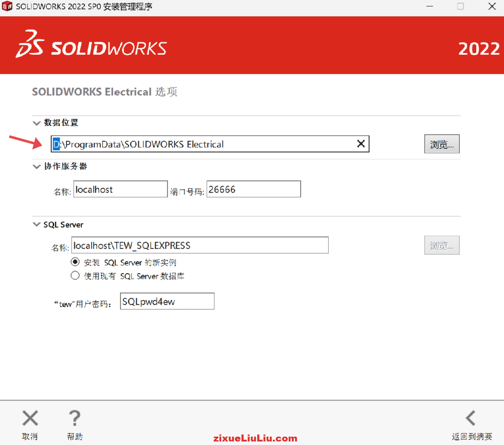Clear the data path using the X inside the field

tap(361, 144)
